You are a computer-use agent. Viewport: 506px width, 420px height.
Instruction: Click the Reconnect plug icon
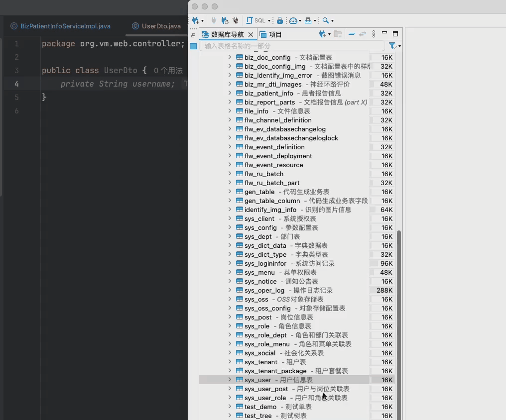click(225, 20)
